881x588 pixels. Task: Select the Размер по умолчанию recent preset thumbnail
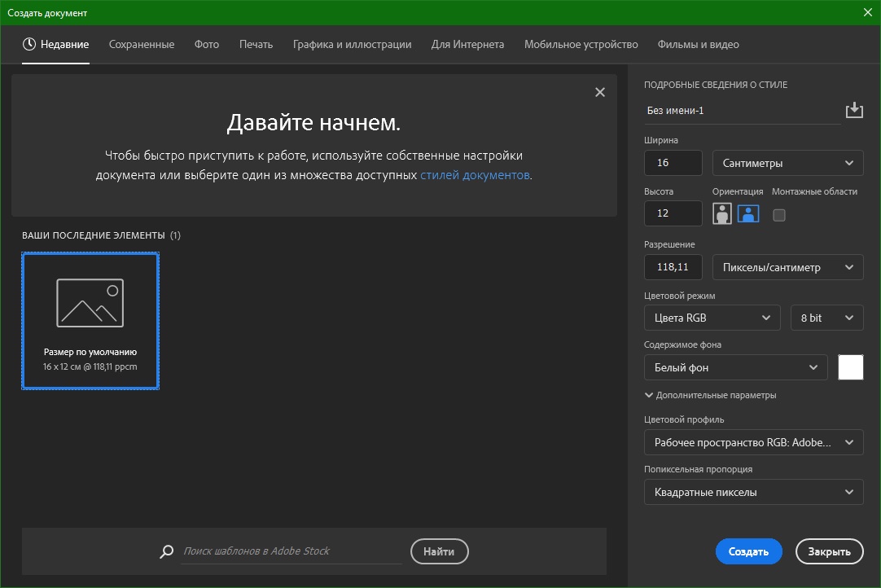click(90, 320)
